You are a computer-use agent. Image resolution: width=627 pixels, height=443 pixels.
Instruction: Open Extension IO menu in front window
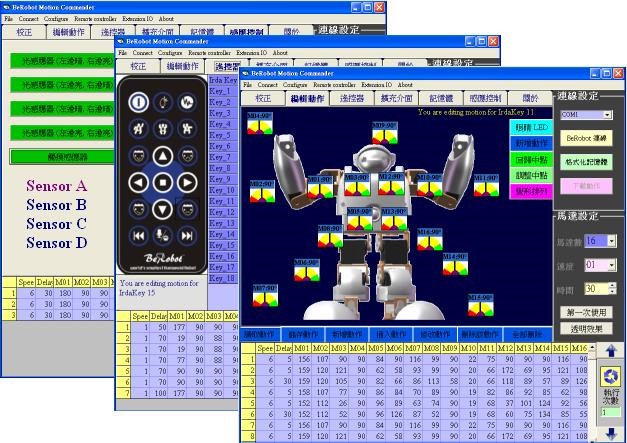click(377, 85)
